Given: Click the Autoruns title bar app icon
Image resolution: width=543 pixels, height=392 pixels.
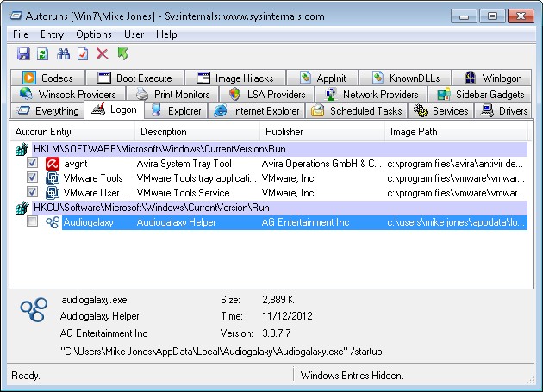Looking at the screenshot, I should (x=16, y=16).
